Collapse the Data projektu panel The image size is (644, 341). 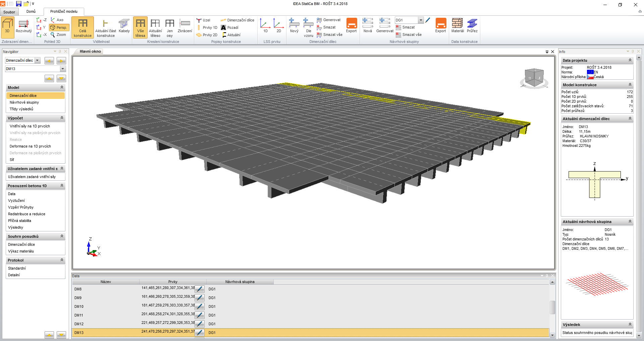[630, 60]
